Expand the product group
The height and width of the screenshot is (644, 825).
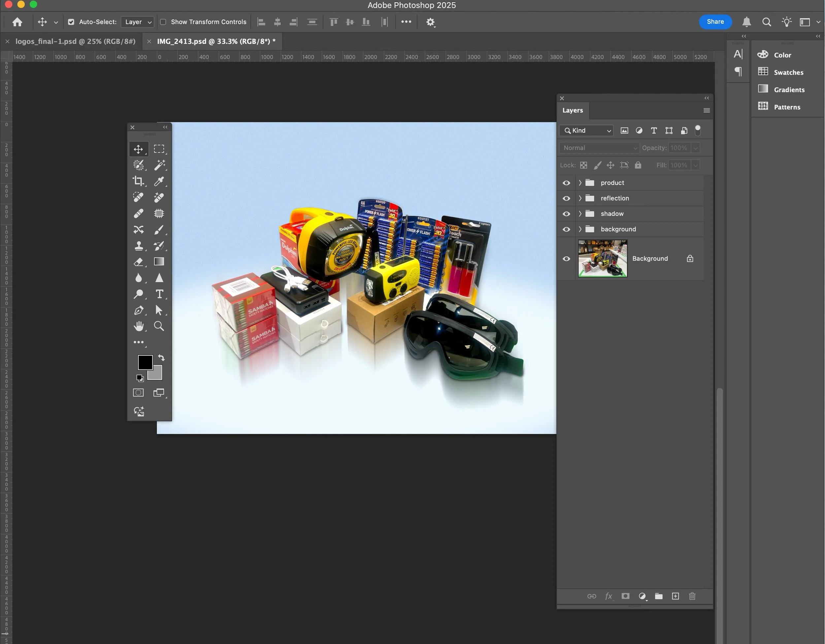coord(580,183)
